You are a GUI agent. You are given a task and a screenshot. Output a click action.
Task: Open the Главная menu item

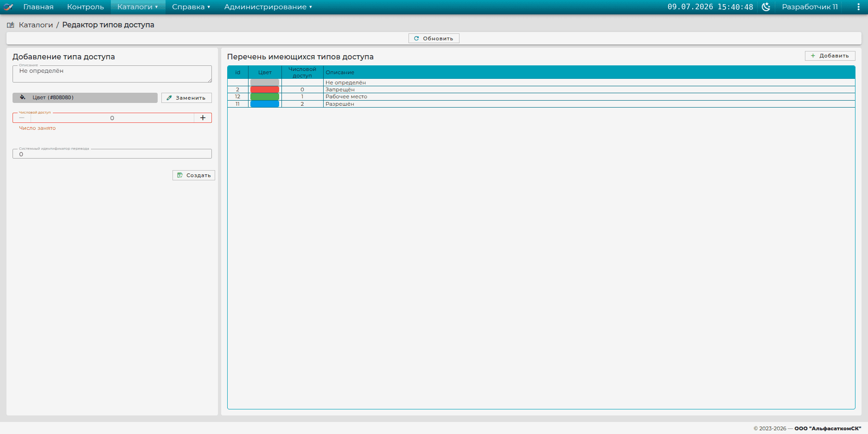click(38, 7)
